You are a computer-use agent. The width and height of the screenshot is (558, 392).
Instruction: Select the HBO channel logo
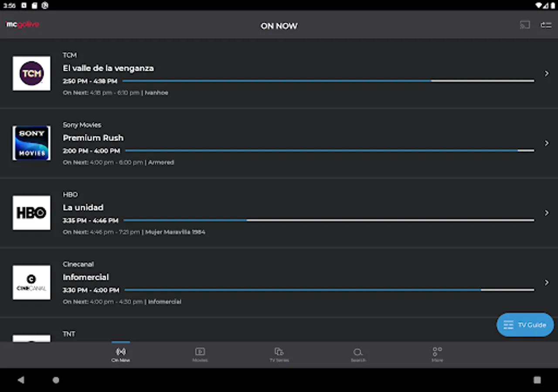pyautogui.click(x=31, y=213)
